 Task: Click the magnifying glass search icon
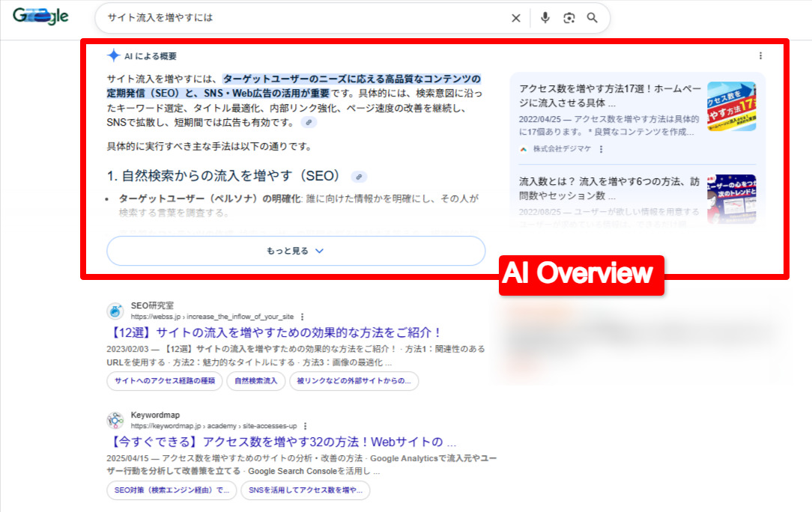click(593, 18)
